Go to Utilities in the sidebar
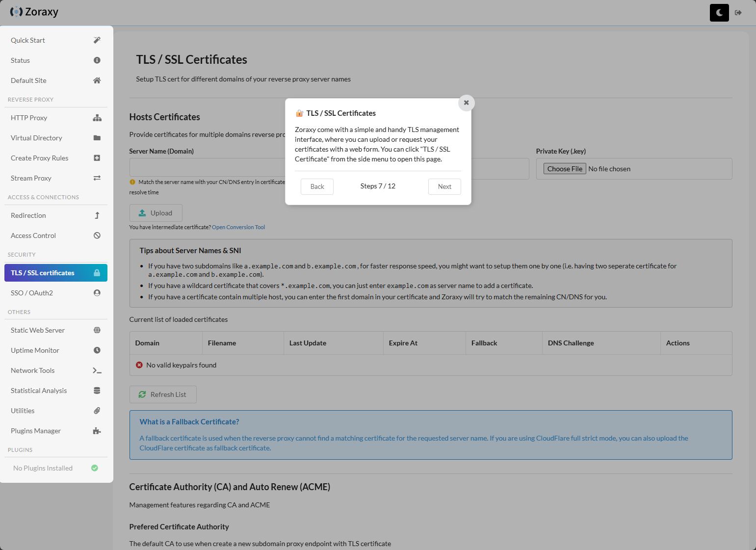The height and width of the screenshot is (550, 756). (56, 411)
